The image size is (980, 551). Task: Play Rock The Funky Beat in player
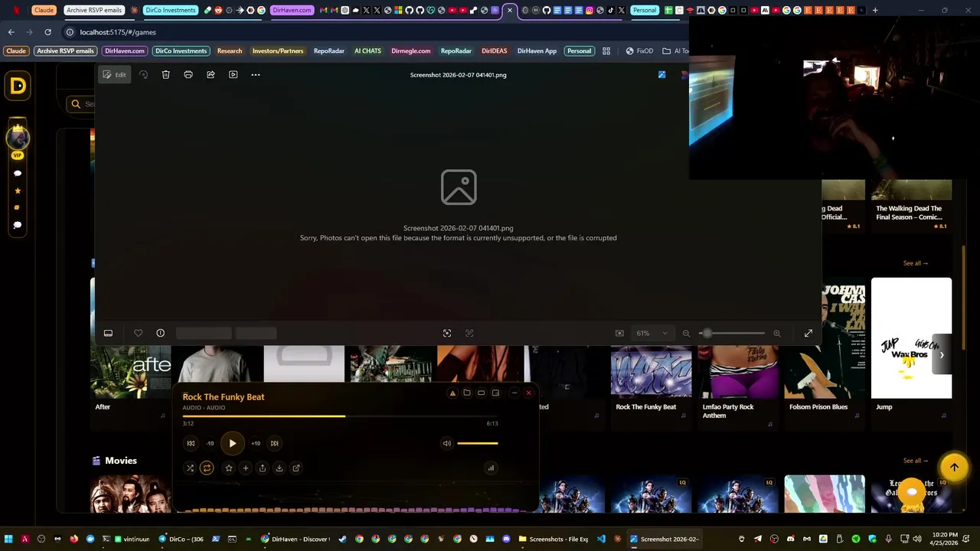232,443
